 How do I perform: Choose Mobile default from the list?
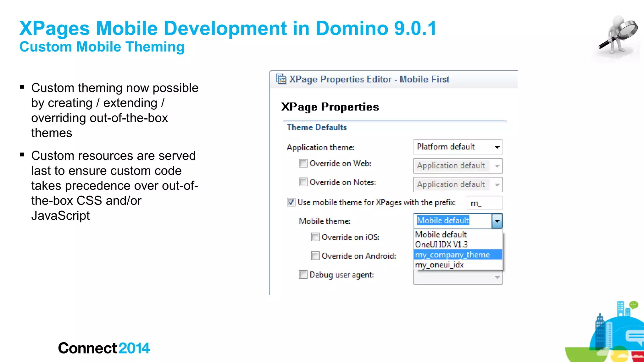point(458,234)
